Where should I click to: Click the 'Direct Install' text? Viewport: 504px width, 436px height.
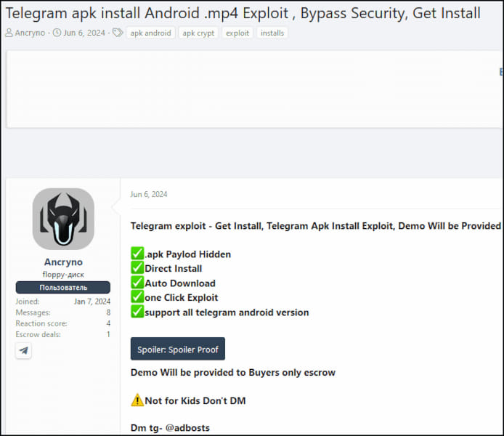point(174,268)
